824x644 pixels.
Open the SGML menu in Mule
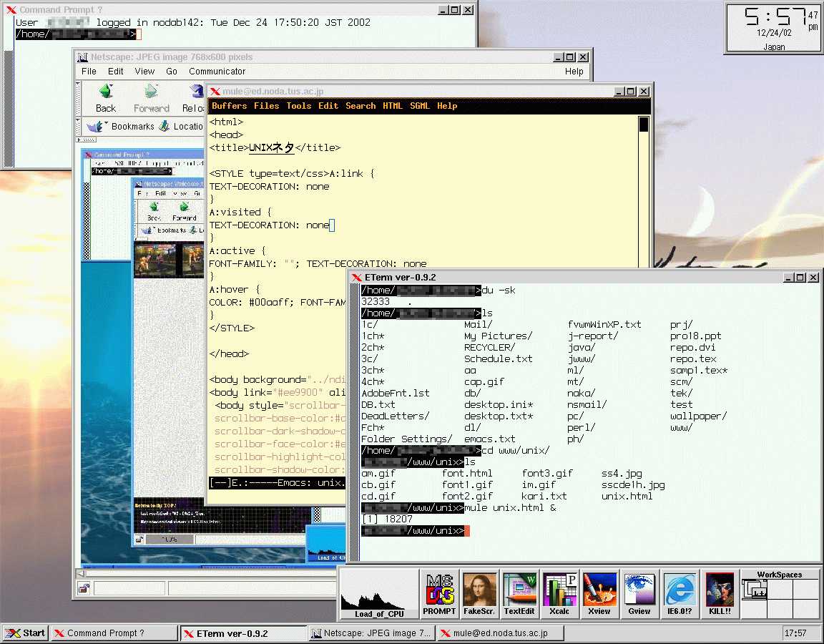[x=420, y=106]
